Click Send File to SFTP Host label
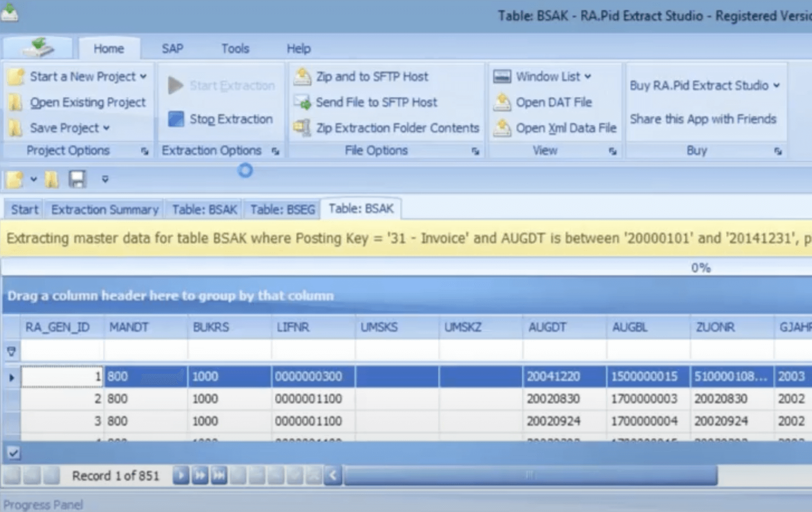This screenshot has width=812, height=512. coord(376,102)
